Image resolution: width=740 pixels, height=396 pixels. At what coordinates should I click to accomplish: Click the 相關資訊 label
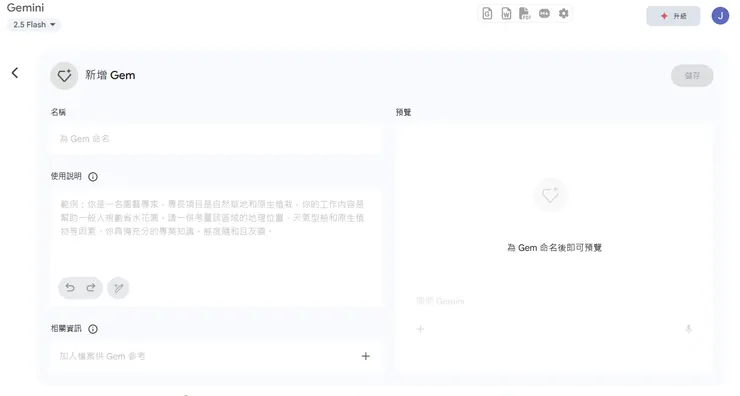click(66, 329)
